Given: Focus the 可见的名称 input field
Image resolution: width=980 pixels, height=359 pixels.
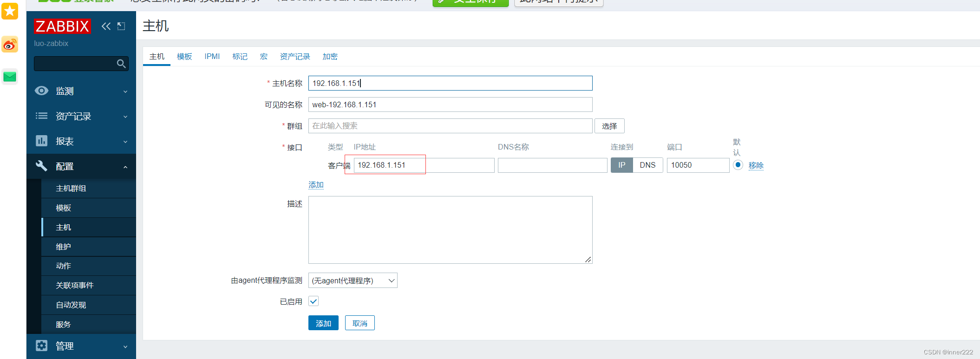Looking at the screenshot, I should point(451,104).
